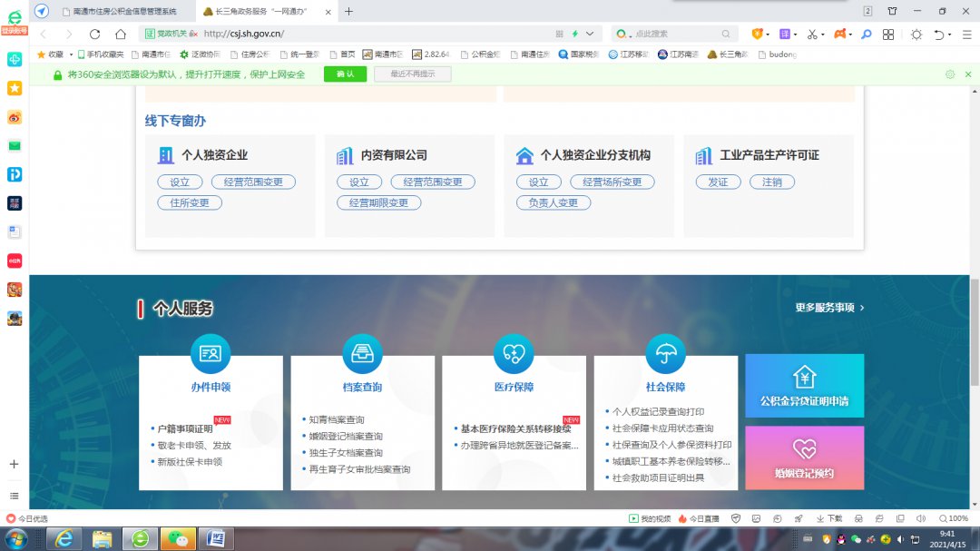
Task: Adjust the page zoom at 100%
Action: tap(953, 518)
